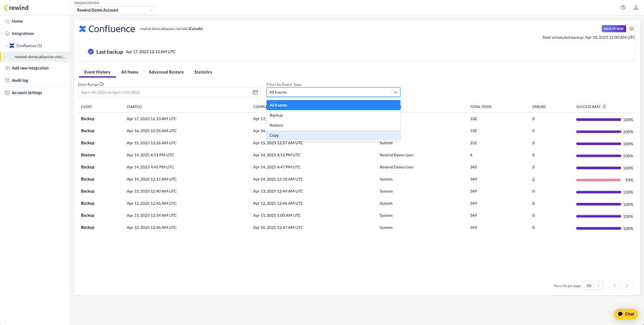Click the Next scheduled backup text

(589, 37)
